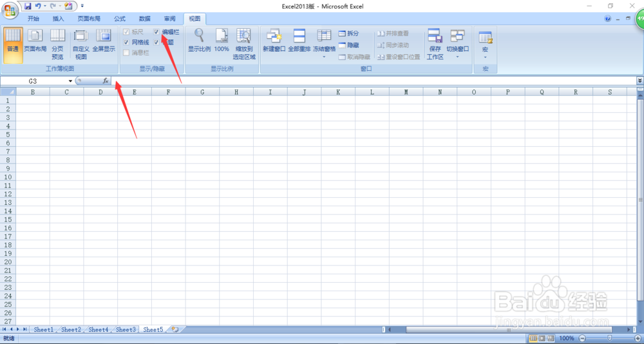Select column header G

202,92
